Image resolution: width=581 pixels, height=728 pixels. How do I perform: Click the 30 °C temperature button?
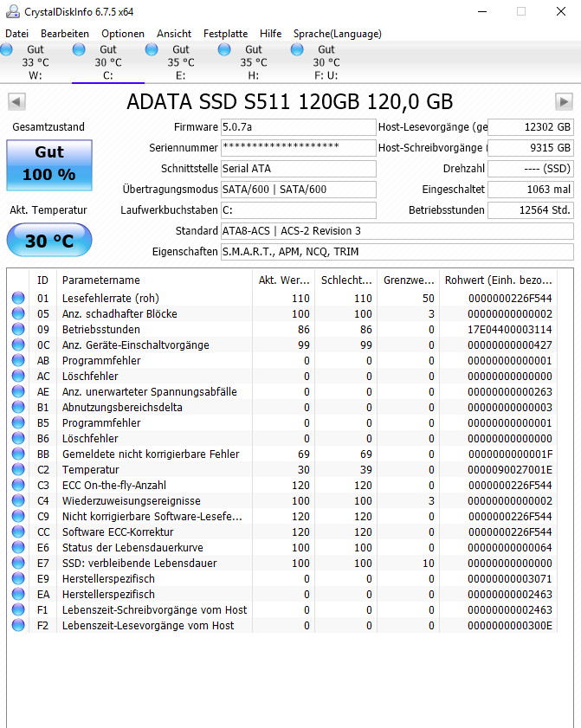pos(49,240)
